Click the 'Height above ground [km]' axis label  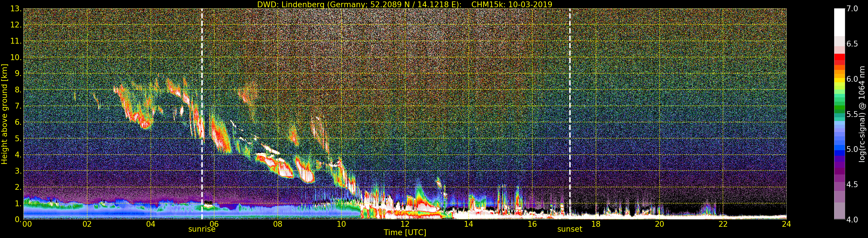click(x=4, y=114)
